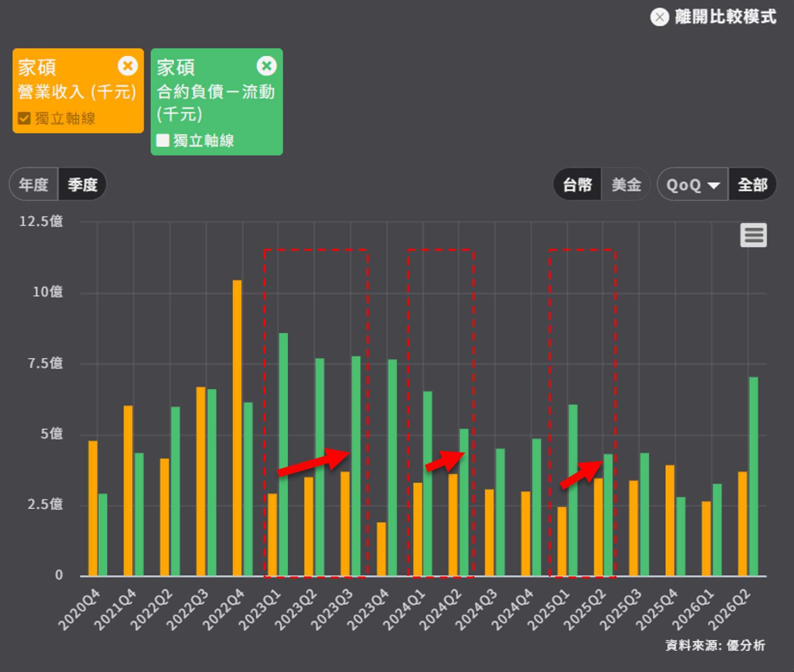Click the 12.5億 y-axis label

click(41, 222)
